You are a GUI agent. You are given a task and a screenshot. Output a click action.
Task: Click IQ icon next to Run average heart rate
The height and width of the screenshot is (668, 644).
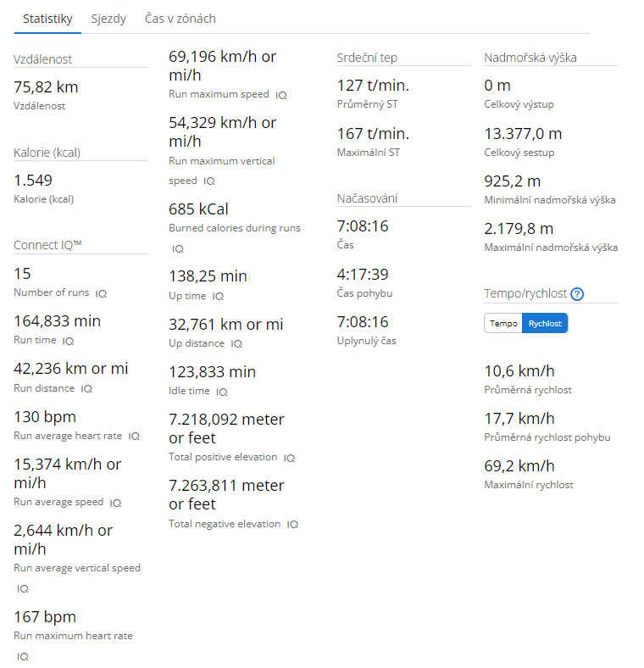point(134,437)
